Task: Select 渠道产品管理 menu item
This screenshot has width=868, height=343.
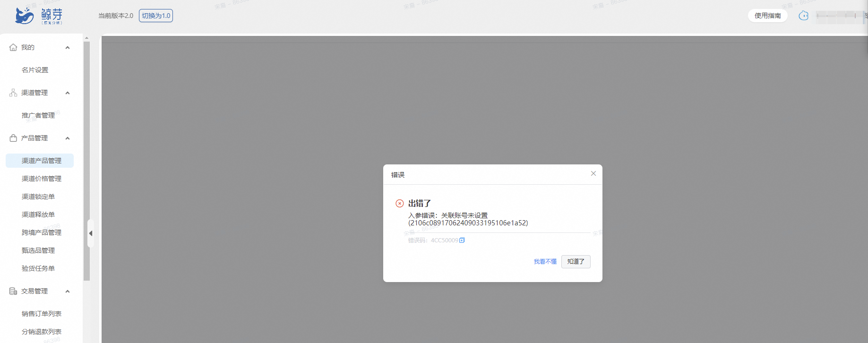Action: [40, 161]
